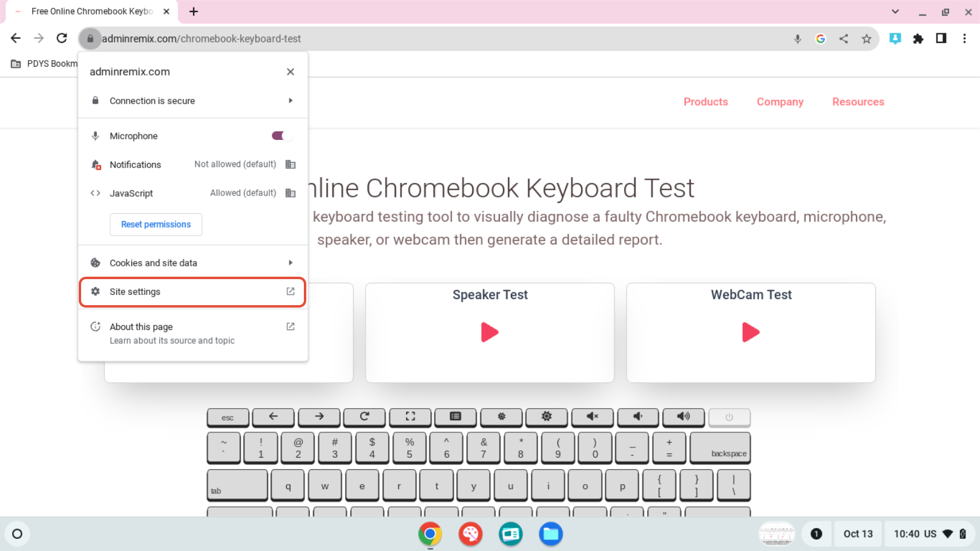
Task: Click the volume up key on virtual keyboard
Action: tap(683, 417)
